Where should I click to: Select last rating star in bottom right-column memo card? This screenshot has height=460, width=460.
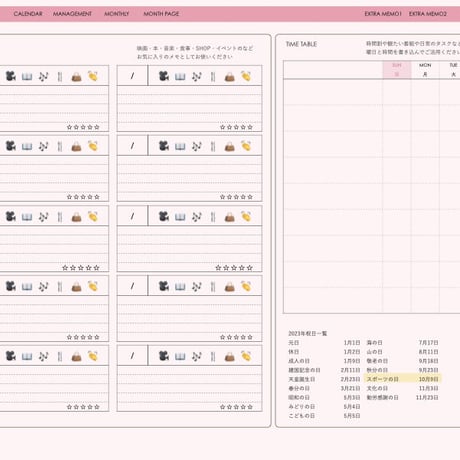(x=250, y=407)
